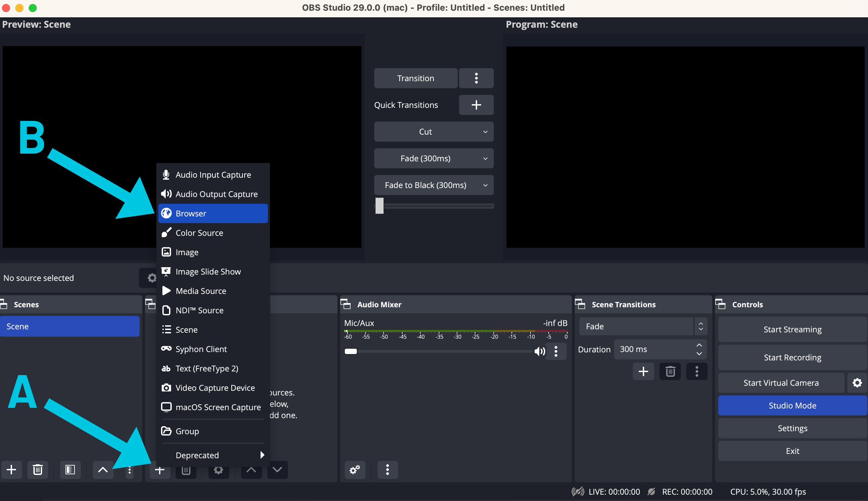Add a new scene with plus icon
868x501 pixels.
11,470
